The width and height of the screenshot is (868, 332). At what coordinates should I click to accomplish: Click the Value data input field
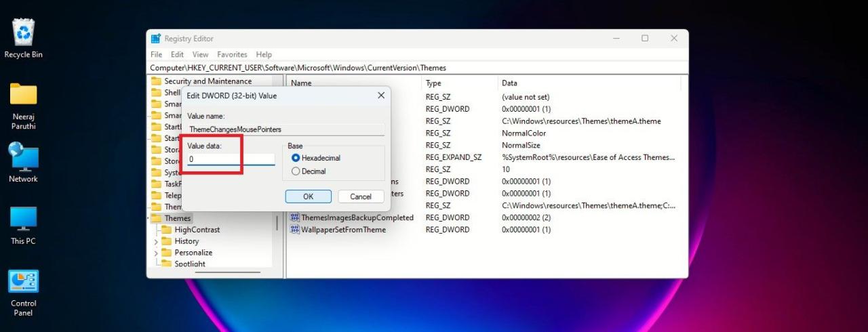coord(231,159)
